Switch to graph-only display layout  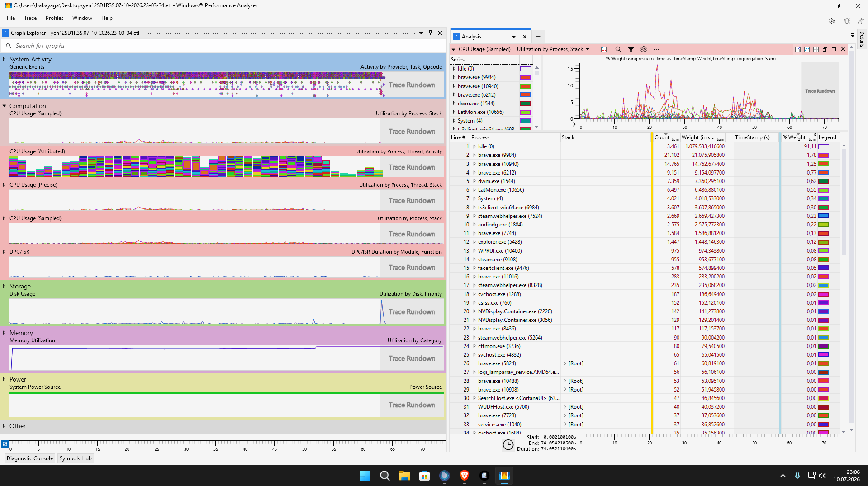pyautogui.click(x=807, y=49)
